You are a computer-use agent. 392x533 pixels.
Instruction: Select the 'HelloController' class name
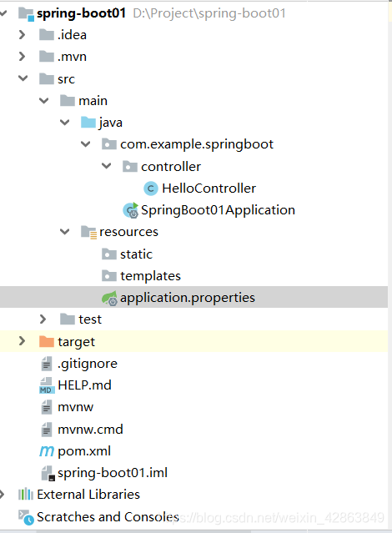tap(209, 189)
